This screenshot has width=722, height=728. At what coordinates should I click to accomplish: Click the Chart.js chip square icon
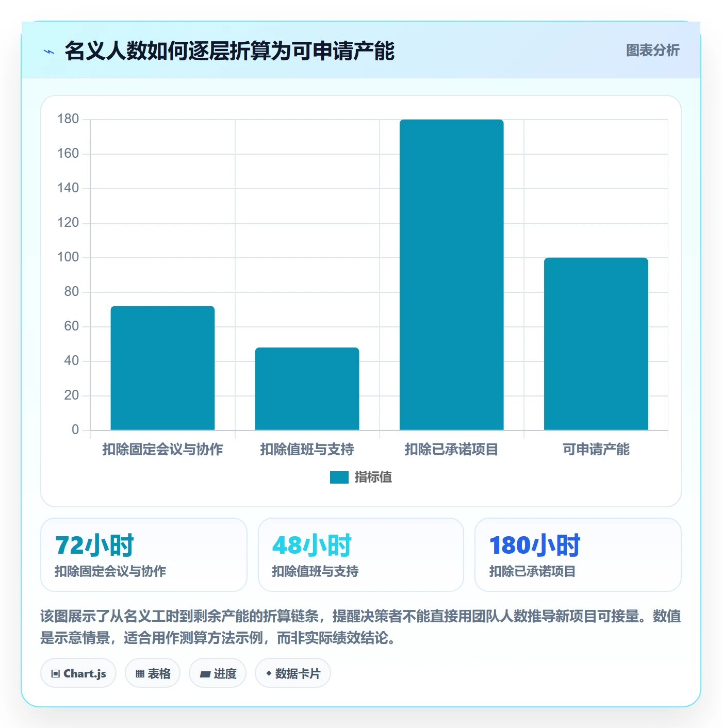(x=56, y=673)
